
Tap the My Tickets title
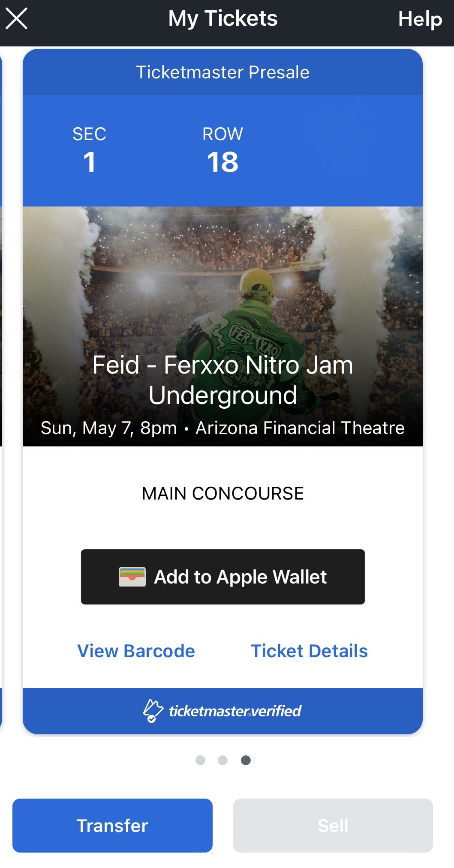222,19
